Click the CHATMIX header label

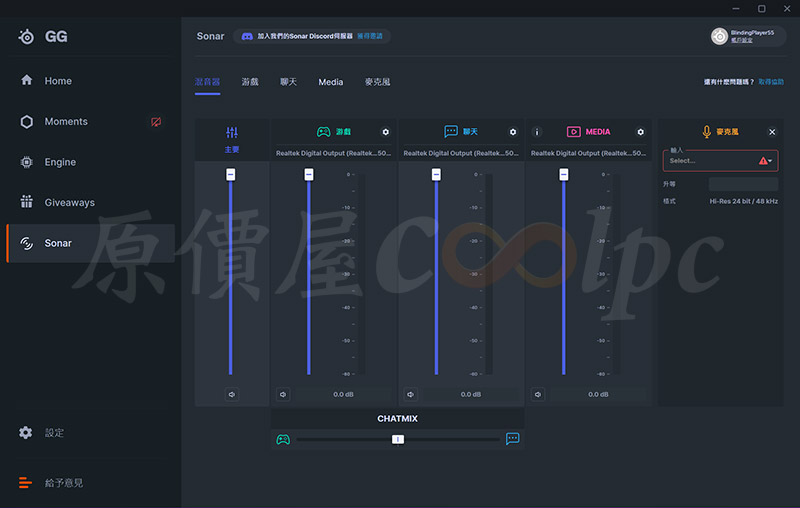tap(397, 419)
